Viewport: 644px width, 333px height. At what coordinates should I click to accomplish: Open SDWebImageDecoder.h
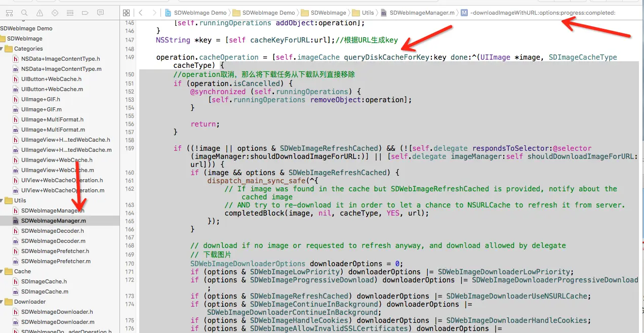(53, 231)
